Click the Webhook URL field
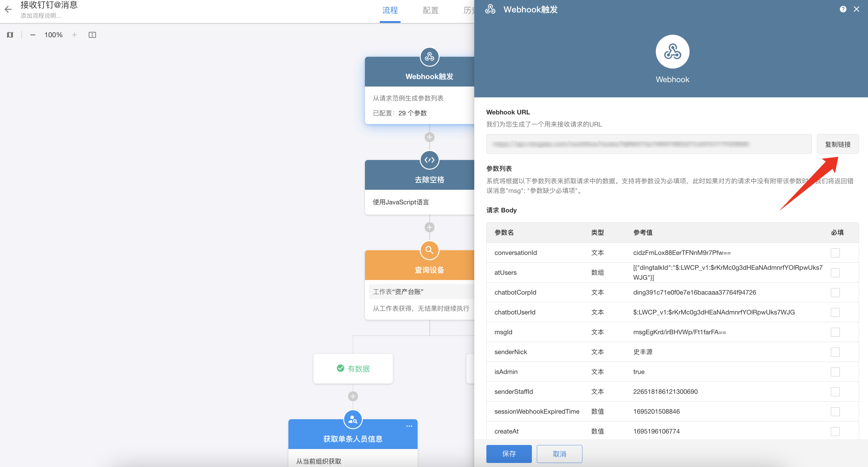This screenshot has width=868, height=467. click(x=648, y=144)
